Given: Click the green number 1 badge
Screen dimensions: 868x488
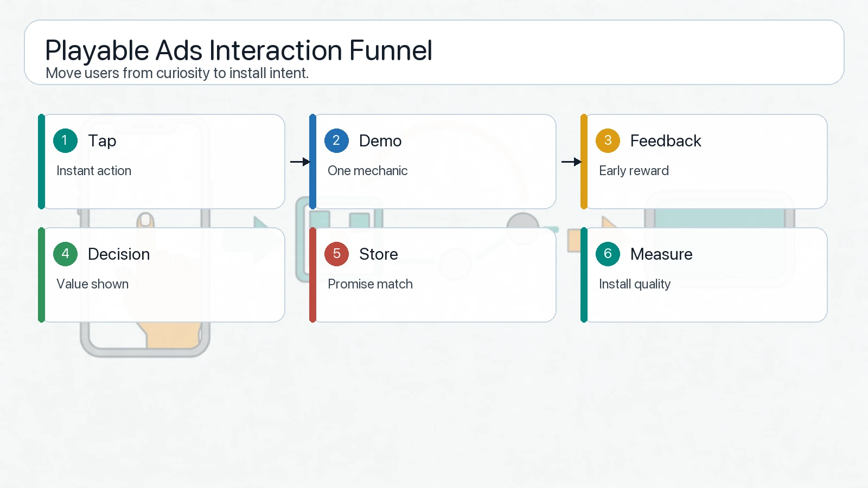Looking at the screenshot, I should coord(65,141).
